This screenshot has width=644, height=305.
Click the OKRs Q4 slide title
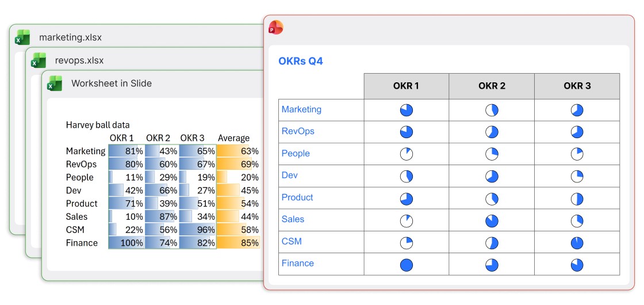pyautogui.click(x=301, y=61)
